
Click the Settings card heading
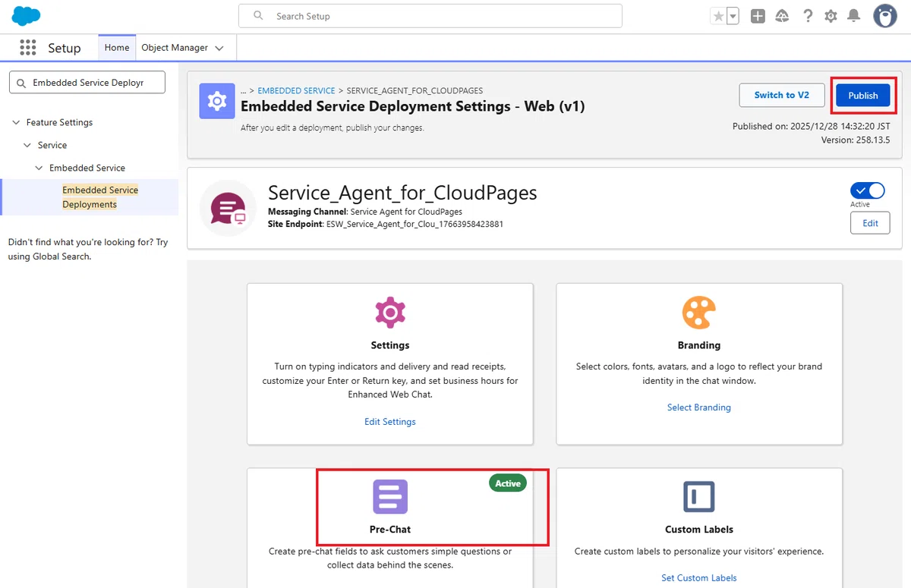coord(390,345)
